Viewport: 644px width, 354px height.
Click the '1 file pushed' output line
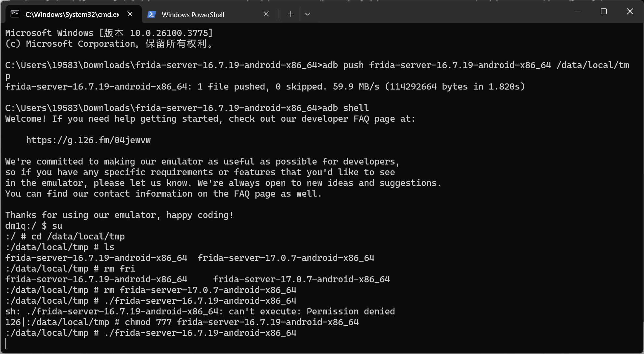pos(265,87)
